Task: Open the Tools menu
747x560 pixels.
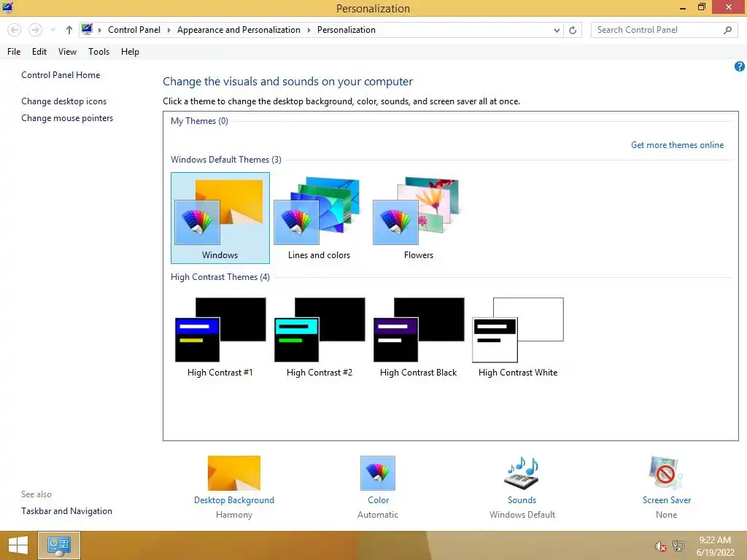Action: coord(98,52)
